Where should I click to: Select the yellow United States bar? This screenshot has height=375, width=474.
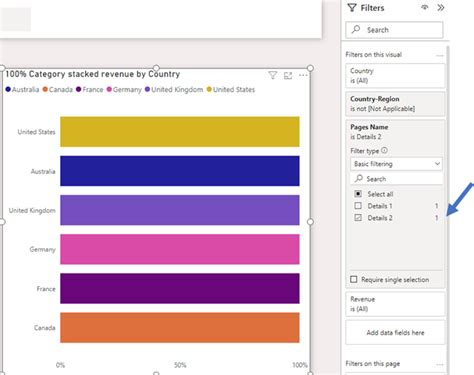(180, 132)
